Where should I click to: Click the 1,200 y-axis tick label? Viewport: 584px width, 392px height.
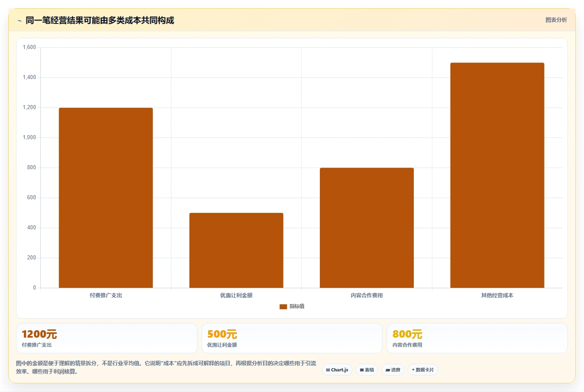[x=29, y=107]
